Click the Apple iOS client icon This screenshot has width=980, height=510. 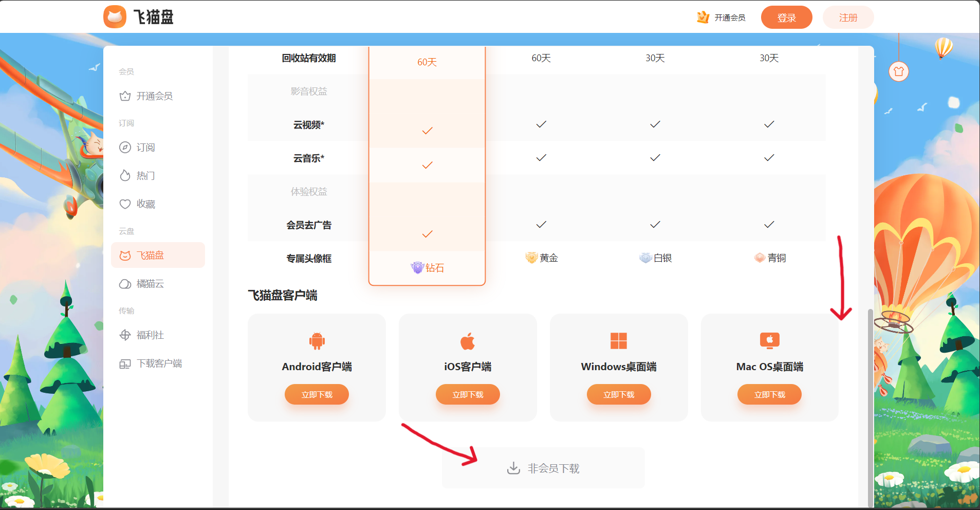click(x=468, y=341)
